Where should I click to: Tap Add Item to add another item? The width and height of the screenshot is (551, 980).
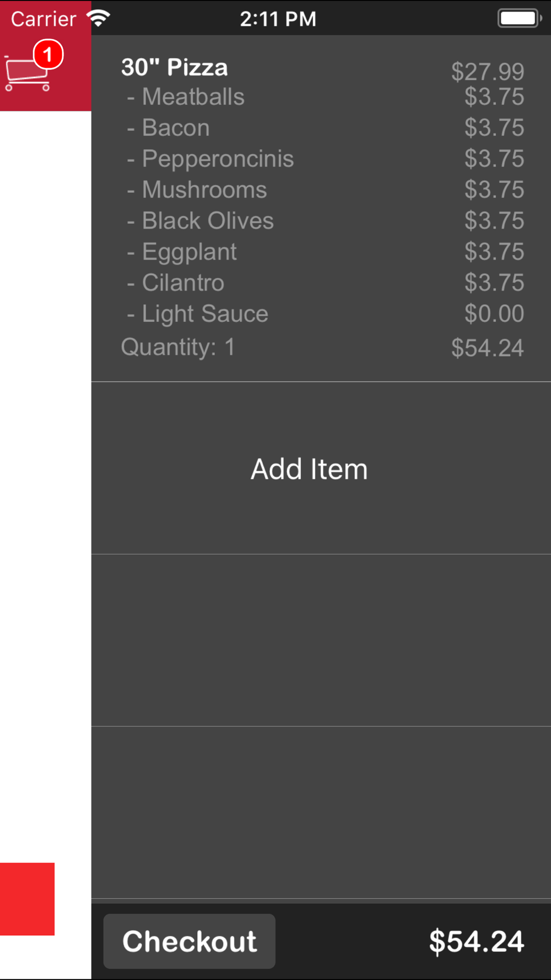(x=309, y=469)
